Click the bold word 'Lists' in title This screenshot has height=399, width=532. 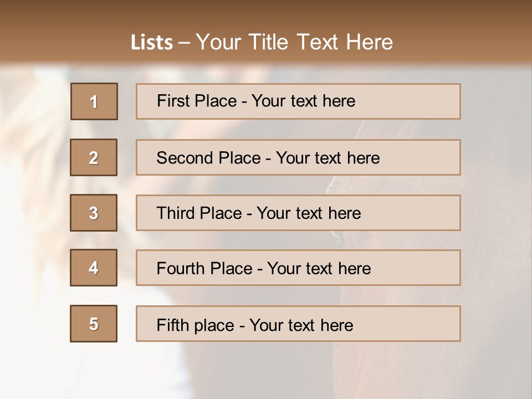point(152,43)
